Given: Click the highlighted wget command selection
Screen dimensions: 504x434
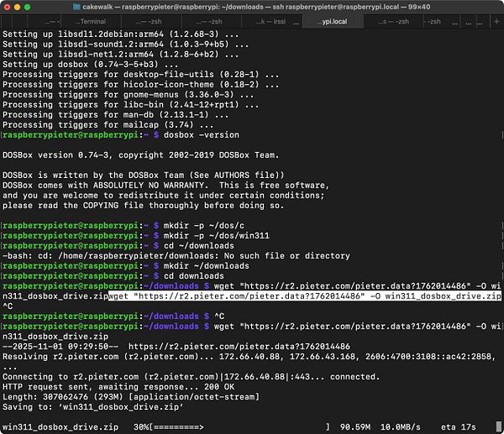Looking at the screenshot, I should pos(305,295).
